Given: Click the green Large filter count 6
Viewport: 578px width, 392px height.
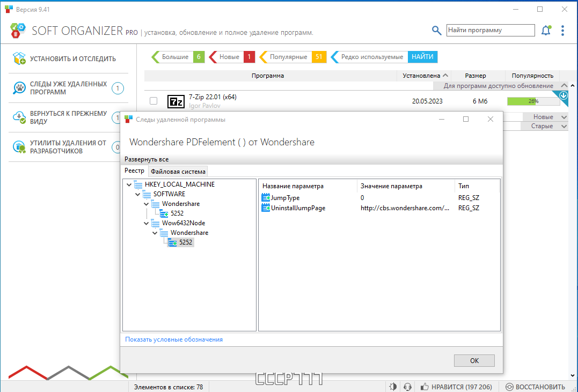Looking at the screenshot, I should point(199,57).
